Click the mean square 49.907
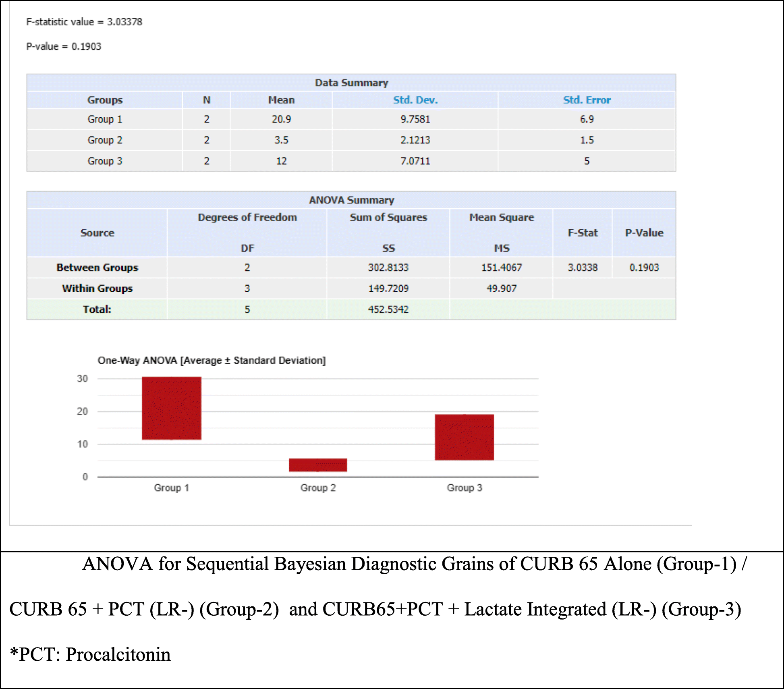The image size is (784, 689). [x=502, y=288]
